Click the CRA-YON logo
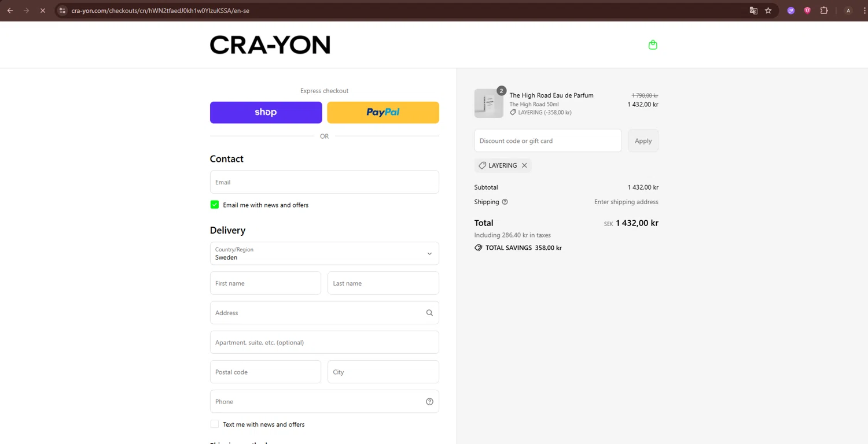The height and width of the screenshot is (444, 868). point(270,45)
